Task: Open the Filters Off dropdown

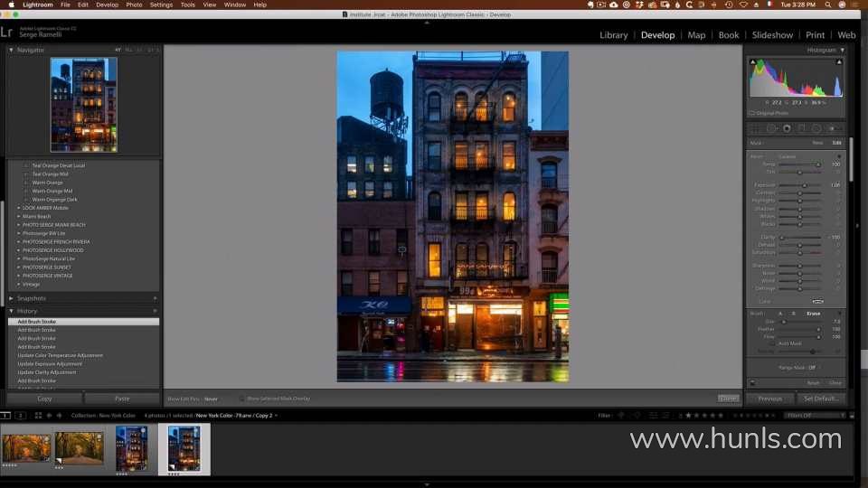Action: point(815,416)
